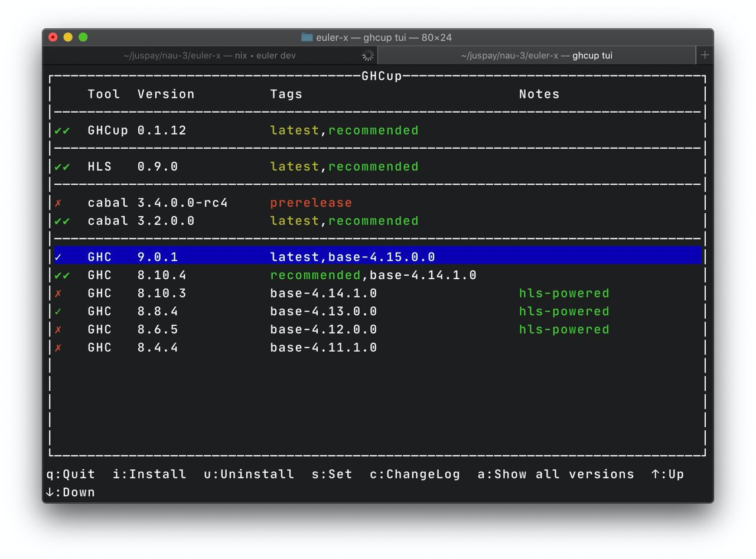This screenshot has width=756, height=559.
Task: Click the Notes column header
Action: click(x=539, y=94)
